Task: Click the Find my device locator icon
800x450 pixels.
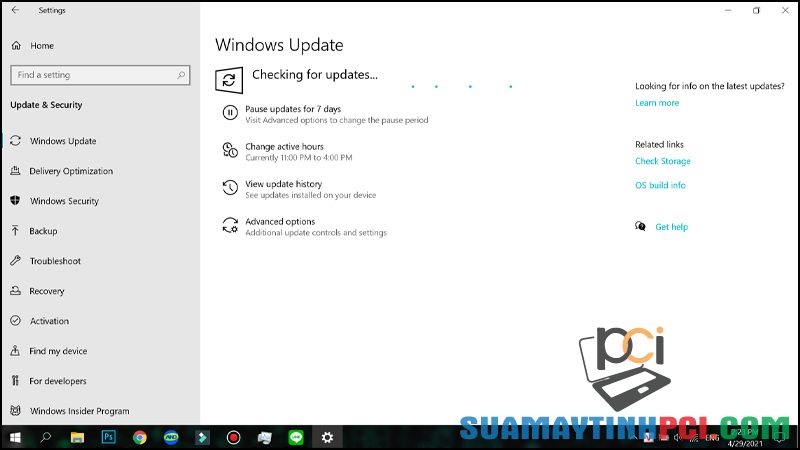Action: click(x=15, y=351)
